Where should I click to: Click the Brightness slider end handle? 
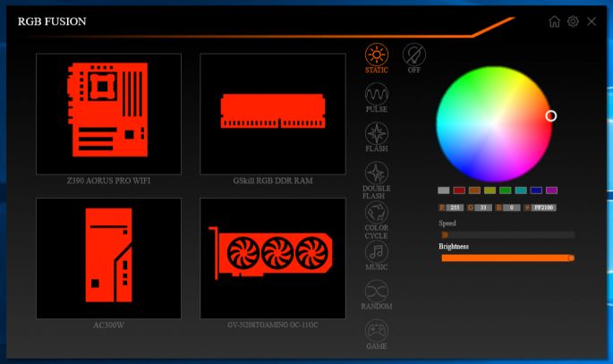point(571,258)
